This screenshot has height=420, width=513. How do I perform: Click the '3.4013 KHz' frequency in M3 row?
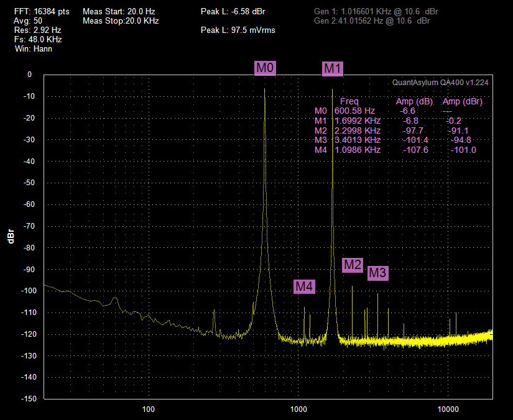pyautogui.click(x=358, y=140)
